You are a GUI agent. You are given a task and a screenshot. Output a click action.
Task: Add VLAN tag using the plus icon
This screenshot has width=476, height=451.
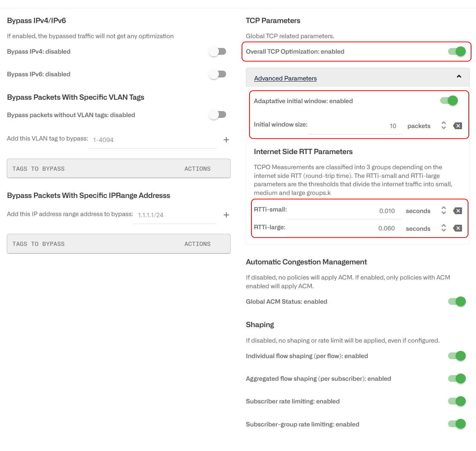(x=226, y=140)
